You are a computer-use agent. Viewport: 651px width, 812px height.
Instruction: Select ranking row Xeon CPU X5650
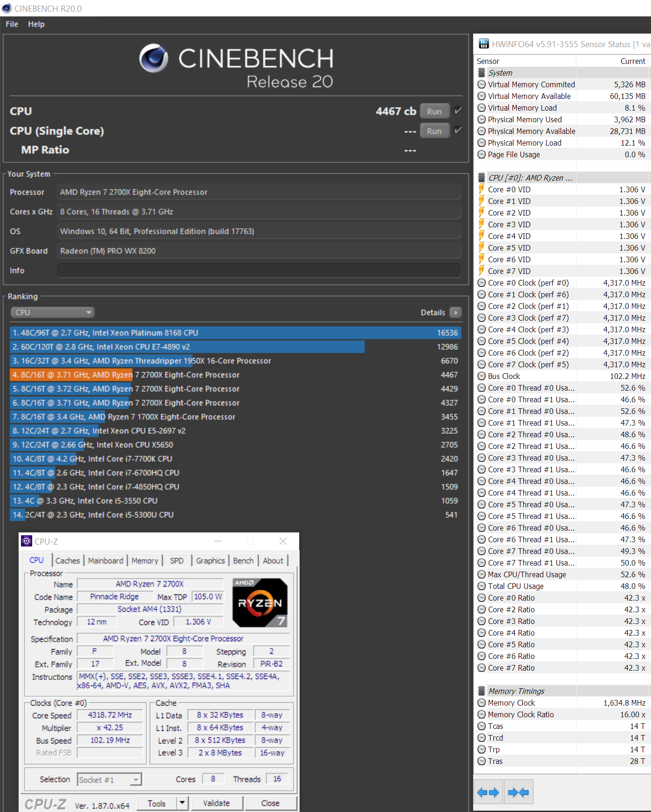click(x=235, y=445)
